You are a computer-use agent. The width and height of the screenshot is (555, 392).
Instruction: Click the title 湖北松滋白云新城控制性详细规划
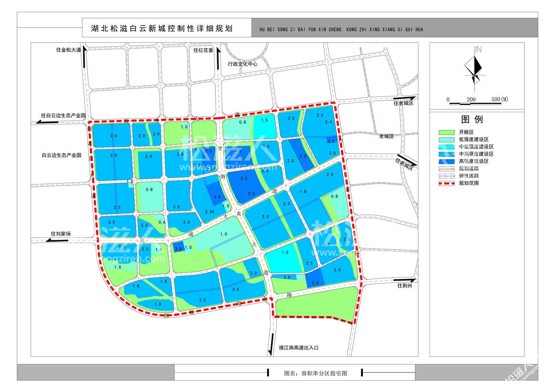click(x=162, y=29)
